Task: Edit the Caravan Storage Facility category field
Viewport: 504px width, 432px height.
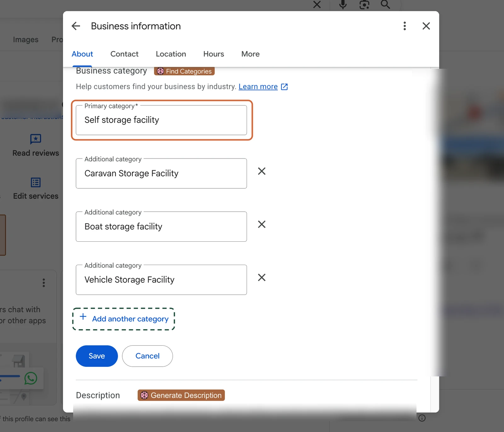Action: [161, 173]
